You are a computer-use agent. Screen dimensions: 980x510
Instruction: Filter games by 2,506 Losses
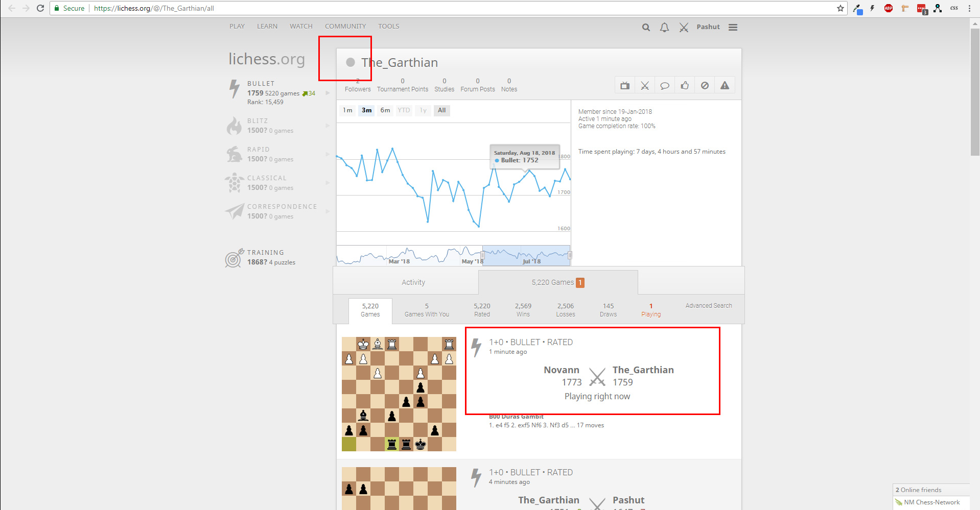click(x=566, y=310)
